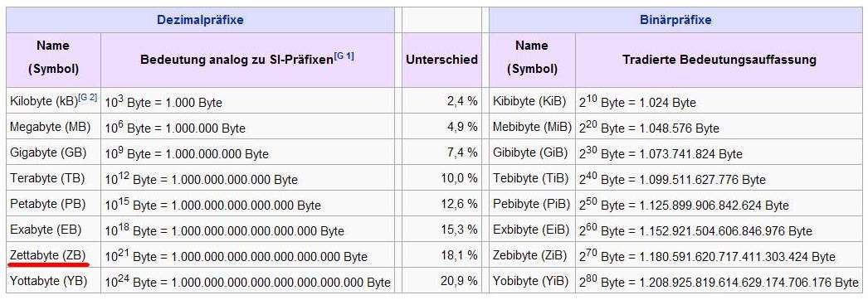The width and height of the screenshot is (868, 300).
Task: Select the 2^80 Byte Yobibyte value cell
Action: tap(719, 281)
